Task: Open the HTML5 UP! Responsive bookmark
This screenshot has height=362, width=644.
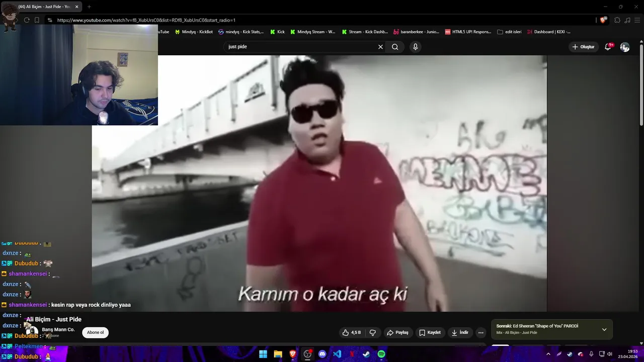Action: pyautogui.click(x=468, y=32)
